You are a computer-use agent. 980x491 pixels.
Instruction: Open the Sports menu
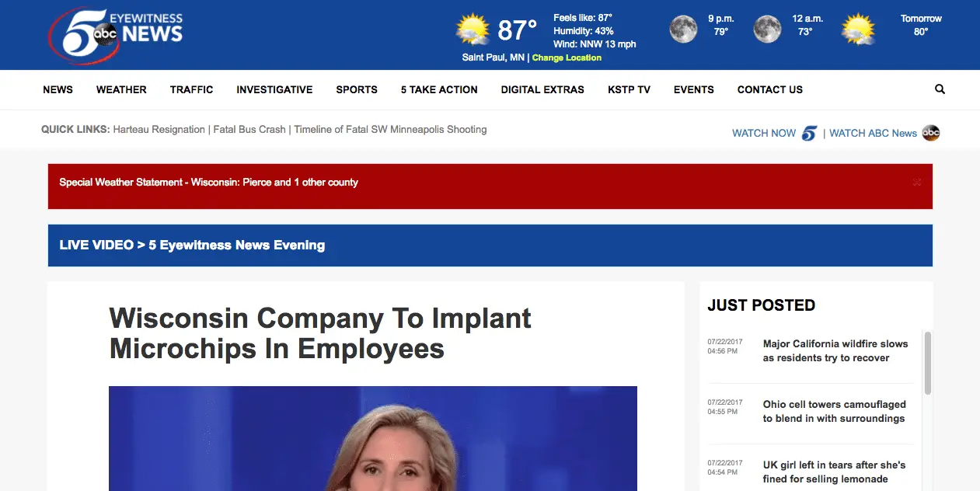pos(357,89)
